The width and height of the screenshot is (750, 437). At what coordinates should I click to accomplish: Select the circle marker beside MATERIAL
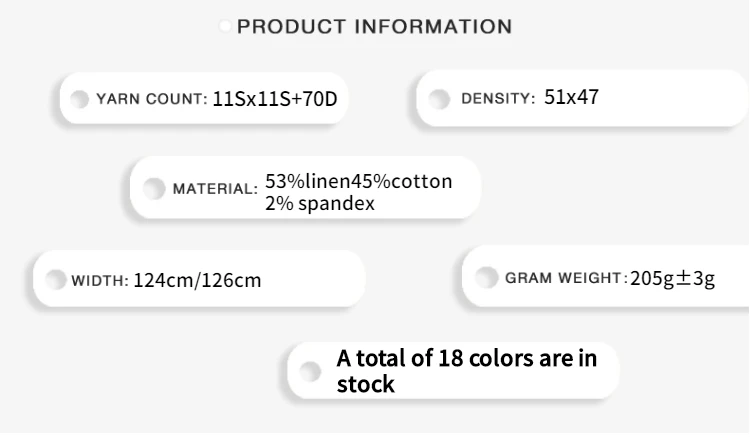(x=153, y=188)
